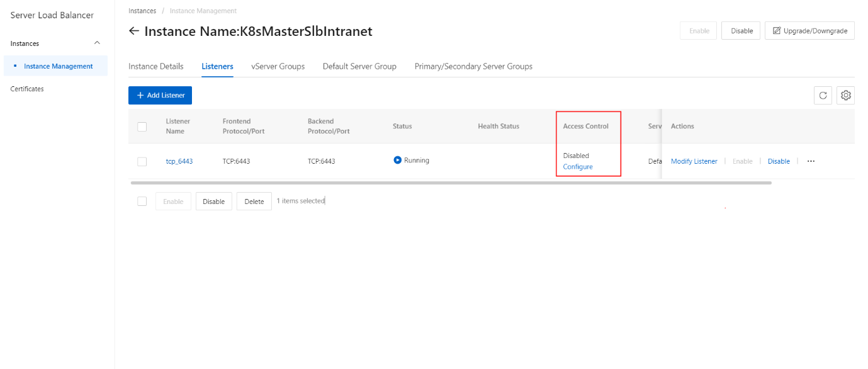Image resolution: width=868 pixels, height=369 pixels.
Task: Click the bottom Enable bulk button
Action: 173,202
